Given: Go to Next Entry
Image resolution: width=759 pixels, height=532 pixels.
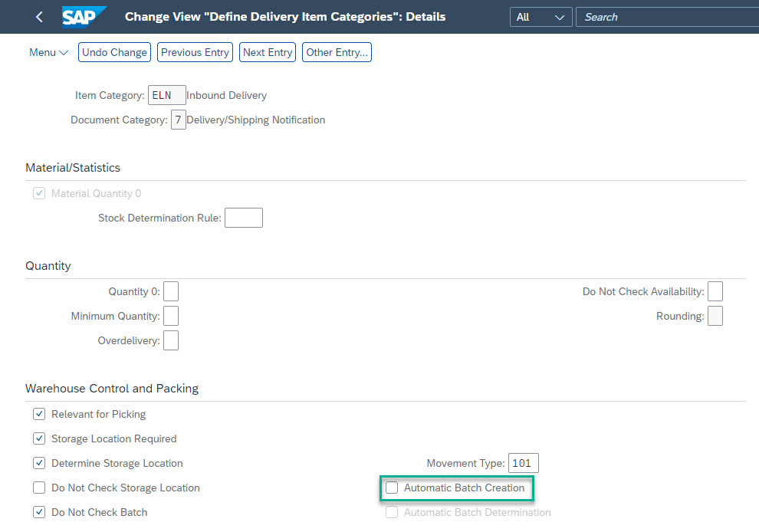Looking at the screenshot, I should [268, 52].
